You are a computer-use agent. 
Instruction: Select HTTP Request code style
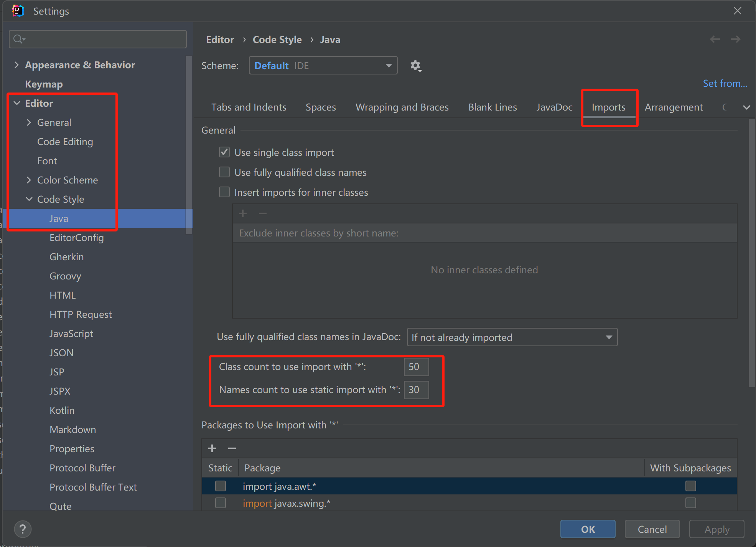coord(81,314)
